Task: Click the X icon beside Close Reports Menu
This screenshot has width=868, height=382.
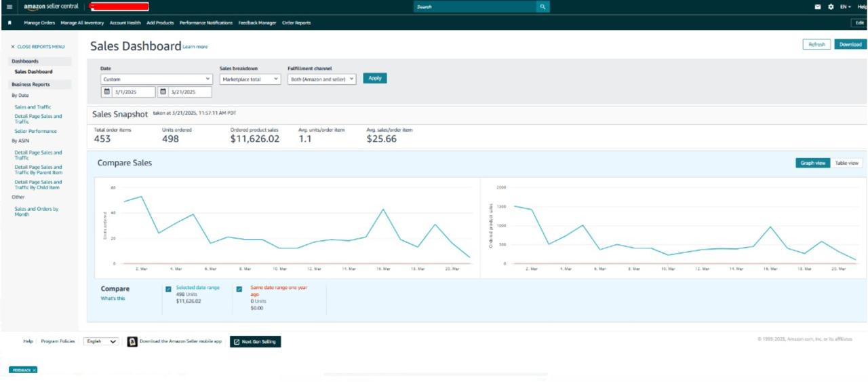Action: (x=12, y=47)
